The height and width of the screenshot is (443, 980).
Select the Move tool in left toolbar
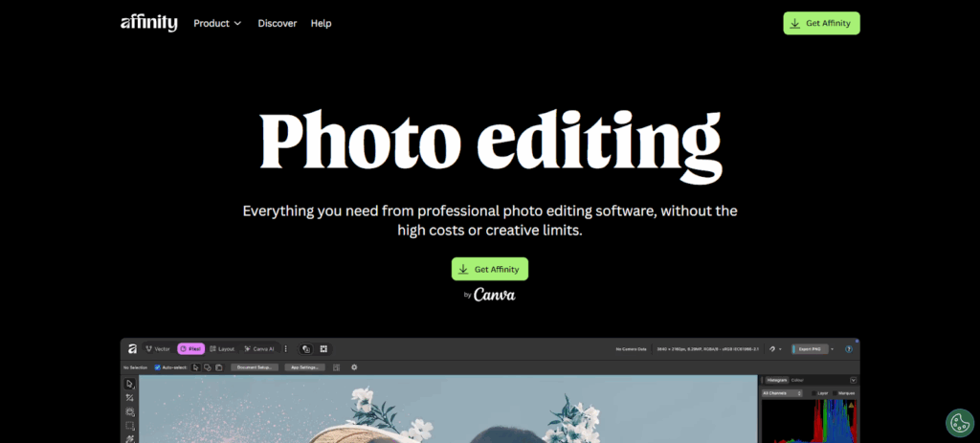pos(129,384)
